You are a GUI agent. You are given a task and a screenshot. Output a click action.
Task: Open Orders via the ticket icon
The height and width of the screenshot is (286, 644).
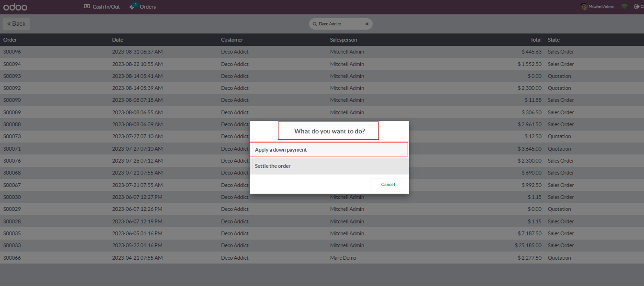pos(133,7)
